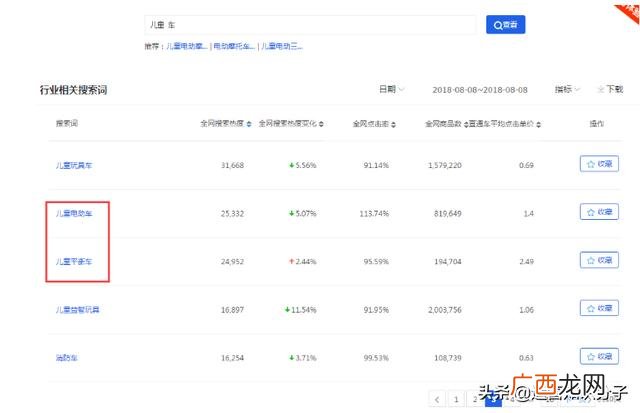Image resolution: width=640 pixels, height=413 pixels.
Task: Click average click price 2.49
Action: click(x=527, y=262)
